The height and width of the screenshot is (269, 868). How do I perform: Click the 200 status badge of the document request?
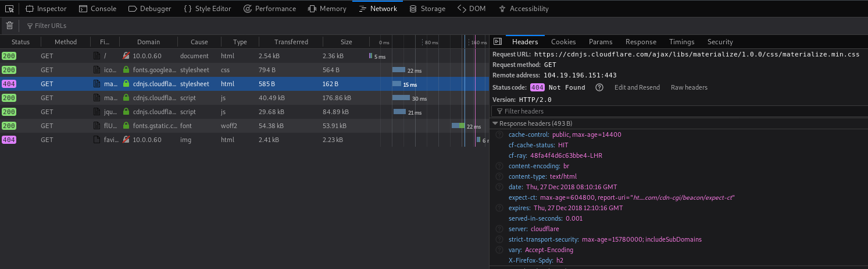[9, 56]
